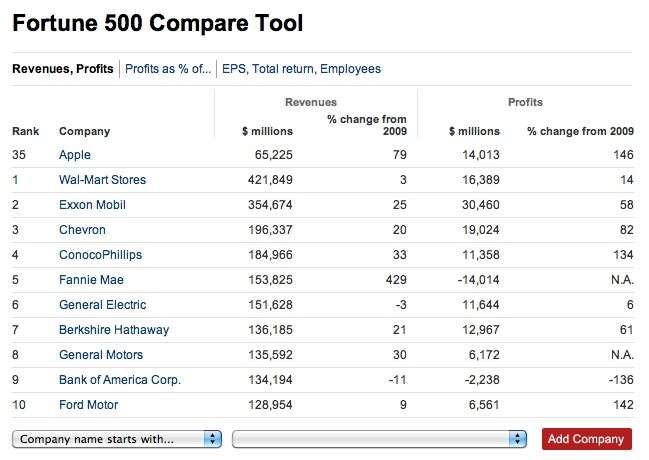Open the Bank of America Corp. link
649x460 pixels.
click(x=120, y=380)
